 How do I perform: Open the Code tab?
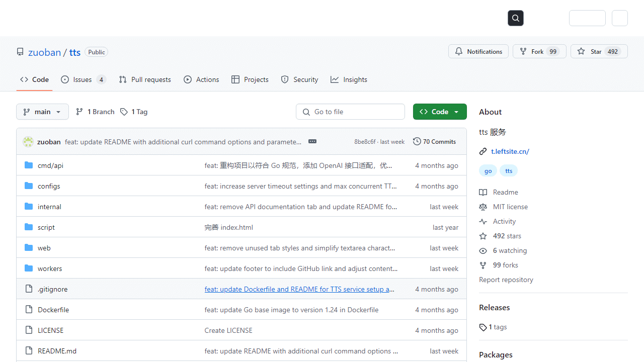click(34, 79)
